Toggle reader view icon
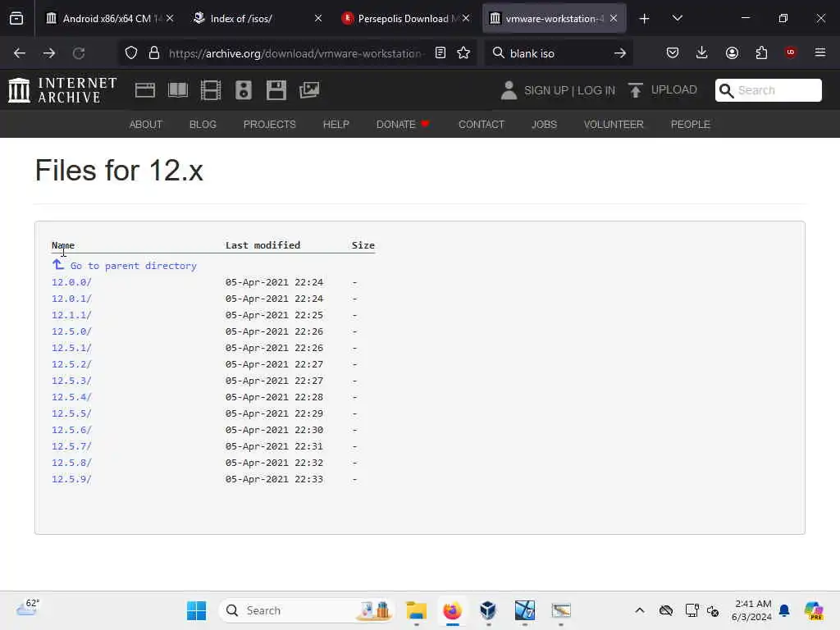Screen dimensions: 840x630 tap(441, 53)
